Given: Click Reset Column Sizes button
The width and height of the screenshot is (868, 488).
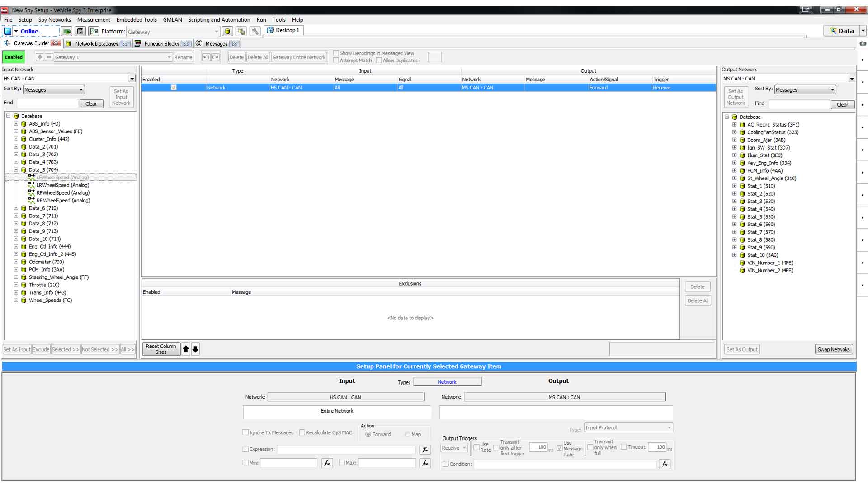Looking at the screenshot, I should [161, 349].
